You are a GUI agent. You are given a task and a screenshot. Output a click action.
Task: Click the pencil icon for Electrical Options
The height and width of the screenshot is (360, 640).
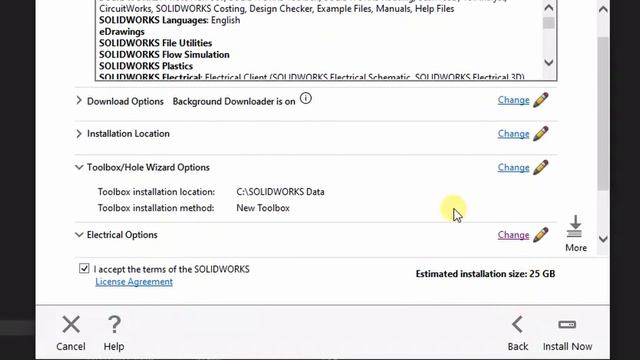coord(541,235)
